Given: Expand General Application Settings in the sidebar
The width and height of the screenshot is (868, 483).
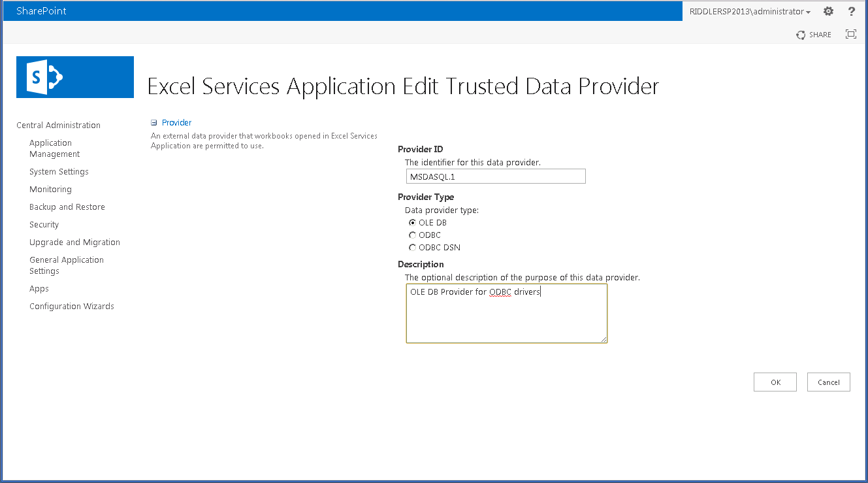Looking at the screenshot, I should [66, 265].
